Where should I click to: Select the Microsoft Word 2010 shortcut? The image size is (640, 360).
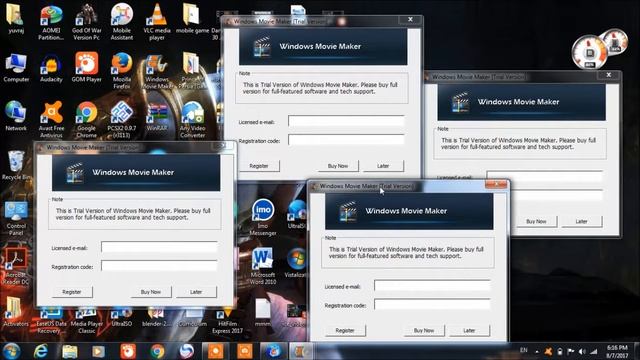pos(263,266)
